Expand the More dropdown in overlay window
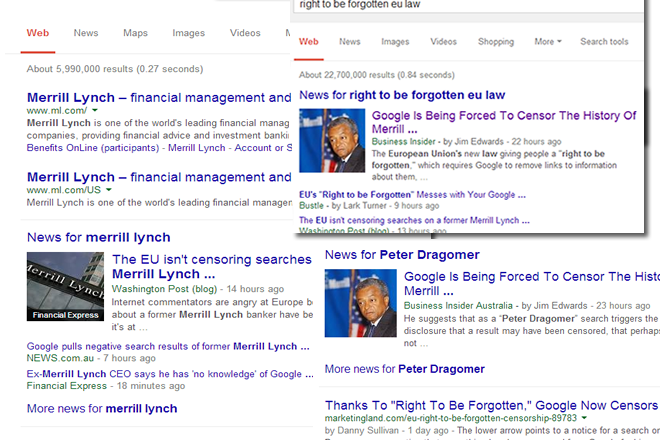Screen dimensions: 660x440 pyautogui.click(x=548, y=42)
